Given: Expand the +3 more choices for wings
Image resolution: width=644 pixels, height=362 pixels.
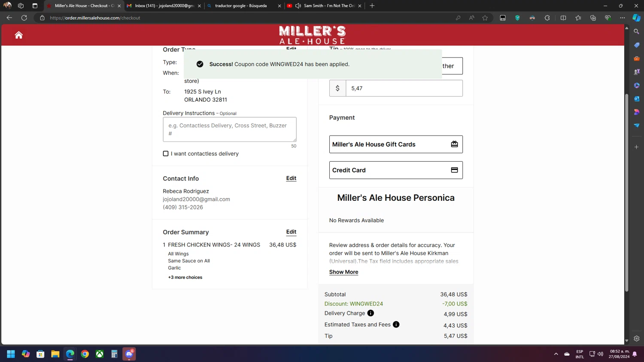Looking at the screenshot, I should 185,278.
